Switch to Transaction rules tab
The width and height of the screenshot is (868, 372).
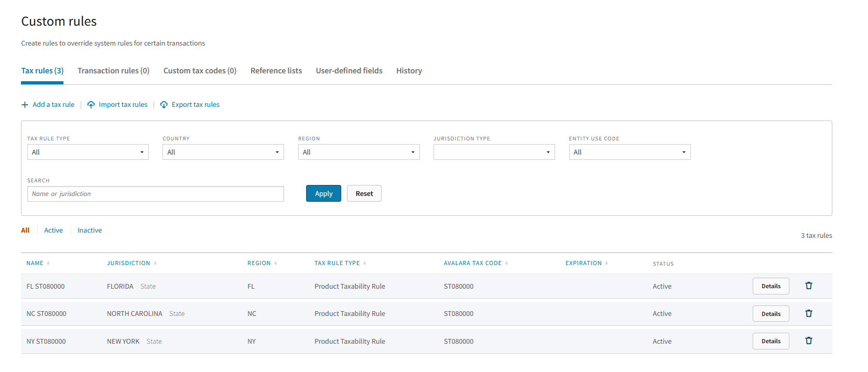point(113,71)
